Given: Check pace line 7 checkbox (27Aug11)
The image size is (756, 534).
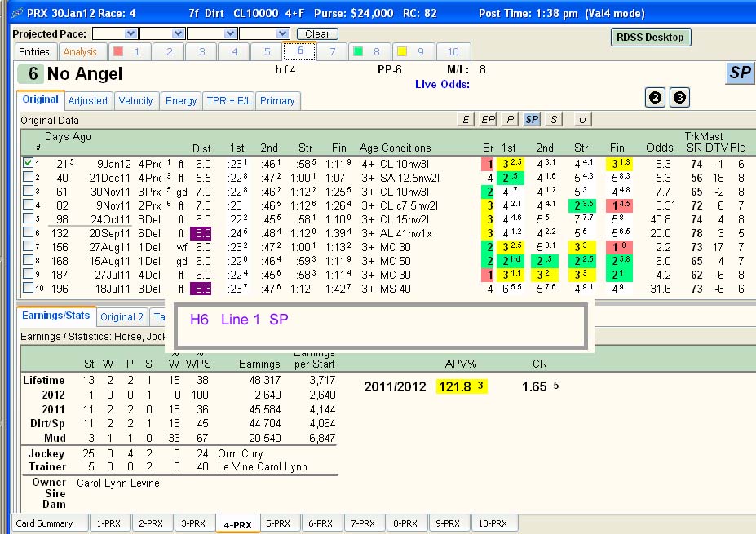Looking at the screenshot, I should pos(28,246).
